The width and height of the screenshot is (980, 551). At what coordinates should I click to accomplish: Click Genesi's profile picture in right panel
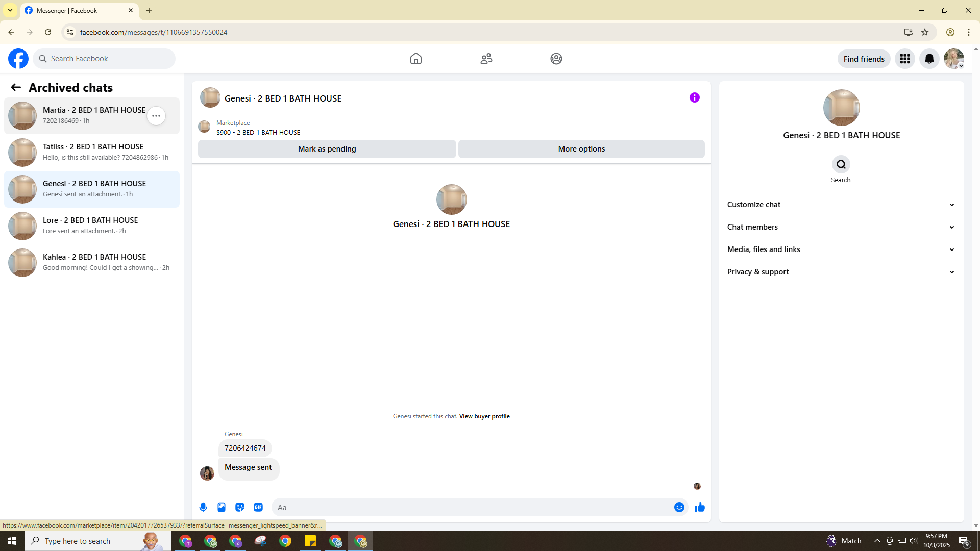(841, 108)
